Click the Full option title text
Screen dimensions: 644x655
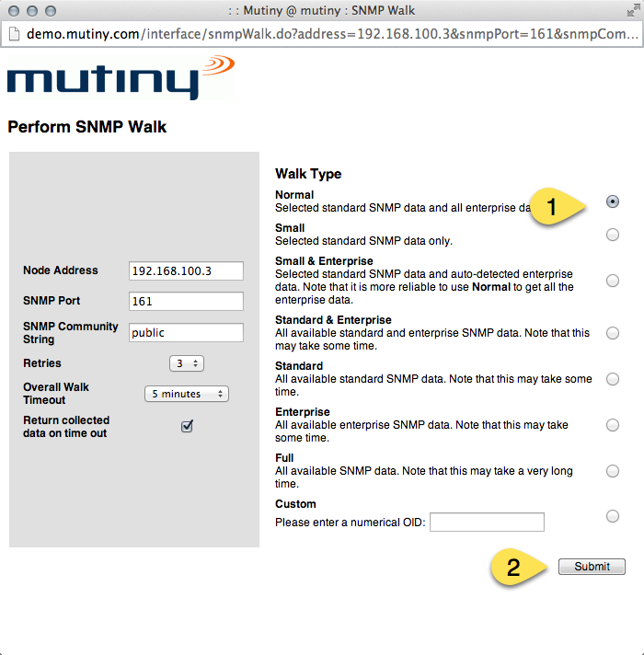point(284,458)
